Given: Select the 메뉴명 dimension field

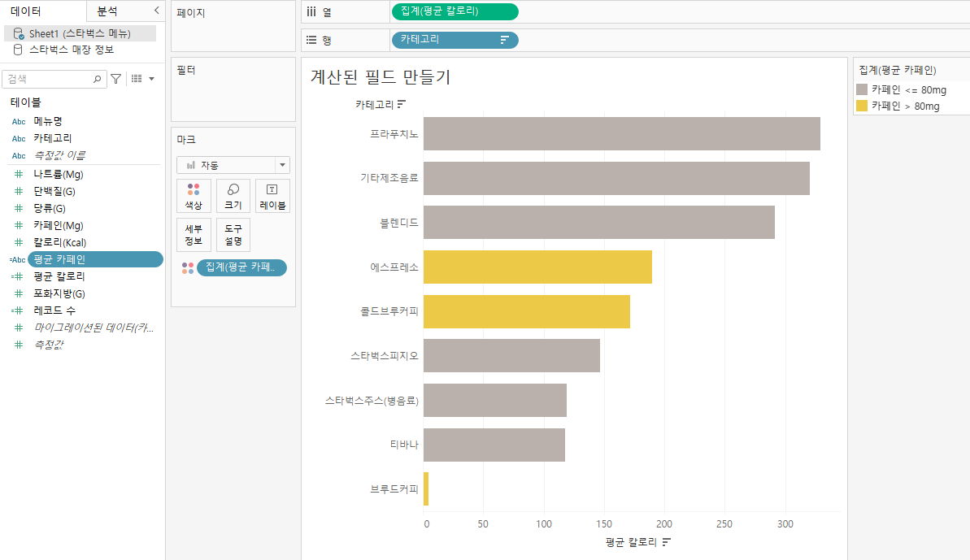Looking at the screenshot, I should [x=48, y=121].
